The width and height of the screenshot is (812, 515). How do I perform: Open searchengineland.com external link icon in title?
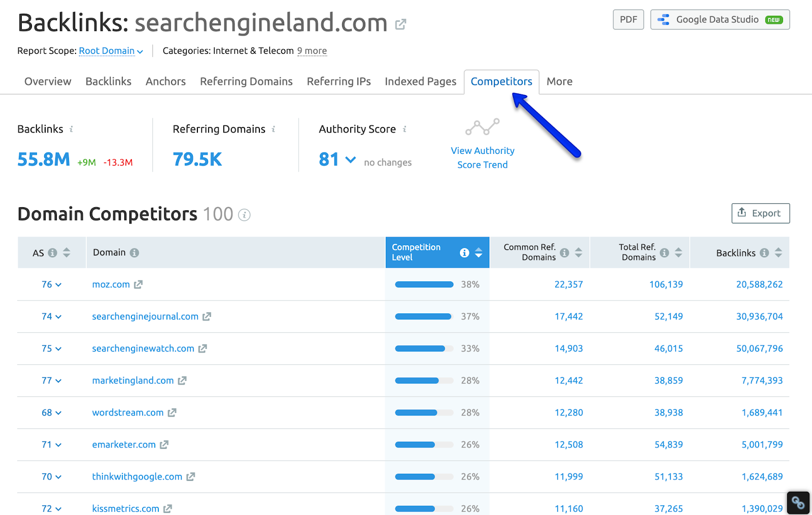pos(400,24)
